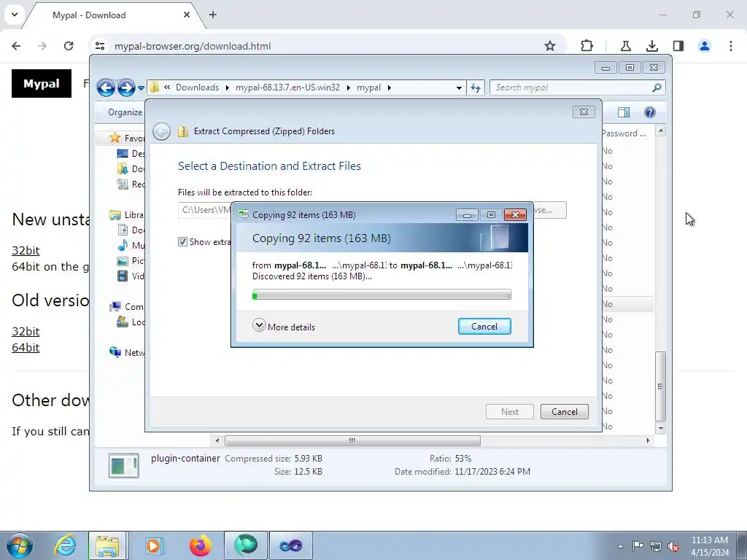Click Explorer back navigation button
This screenshot has width=747, height=560.
coord(106,87)
